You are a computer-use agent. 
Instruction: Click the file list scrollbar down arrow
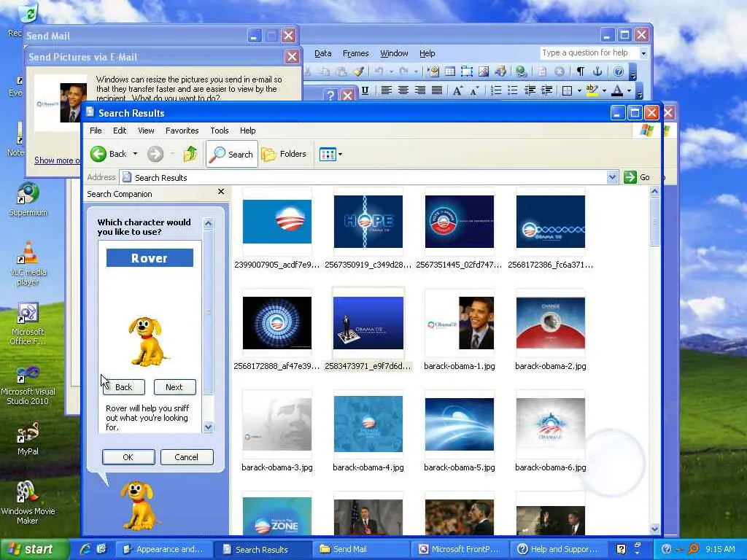pos(654,529)
